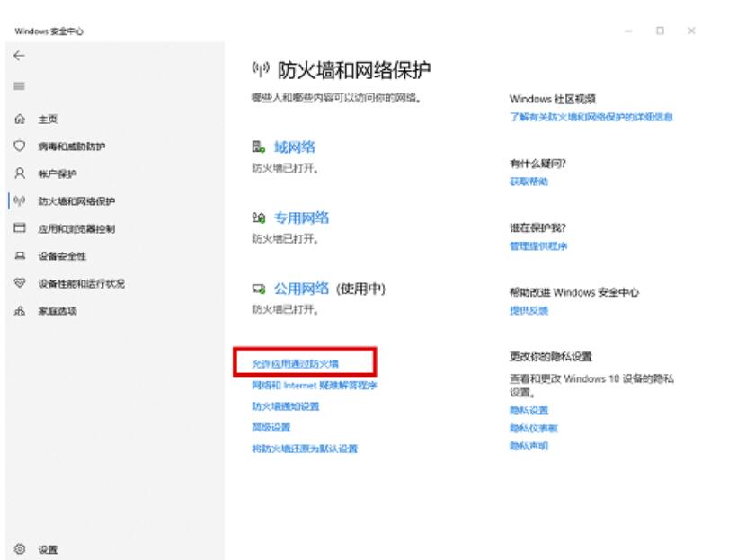Click the heart icon for 设备性能和运行状况
Image resolution: width=755 pixels, height=560 pixels.
coord(19,283)
